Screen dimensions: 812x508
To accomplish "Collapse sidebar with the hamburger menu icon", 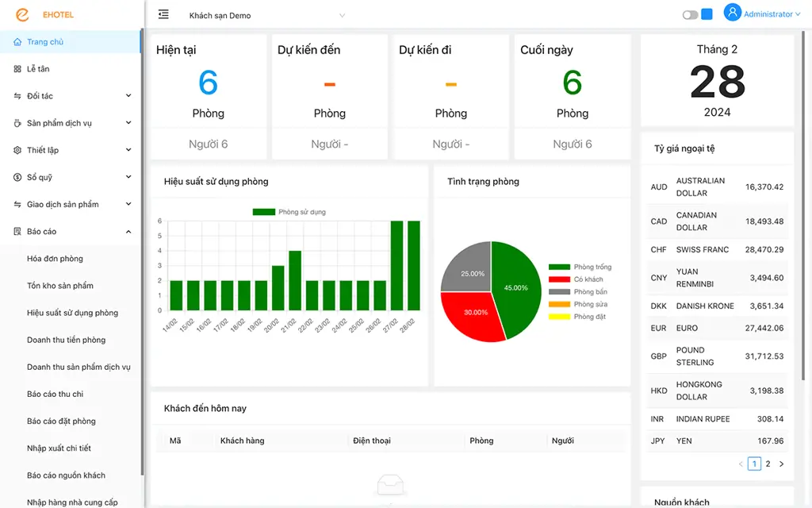I will pos(163,14).
